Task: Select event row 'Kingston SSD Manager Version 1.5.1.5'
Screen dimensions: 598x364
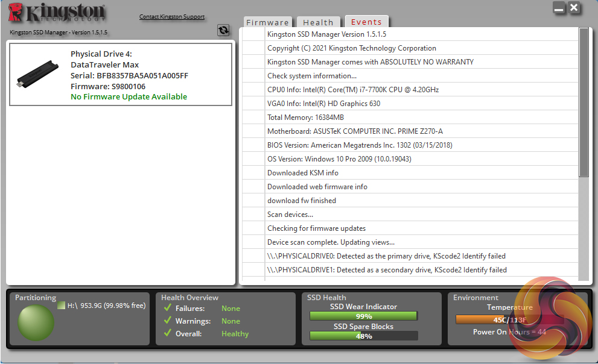Action: [x=410, y=34]
